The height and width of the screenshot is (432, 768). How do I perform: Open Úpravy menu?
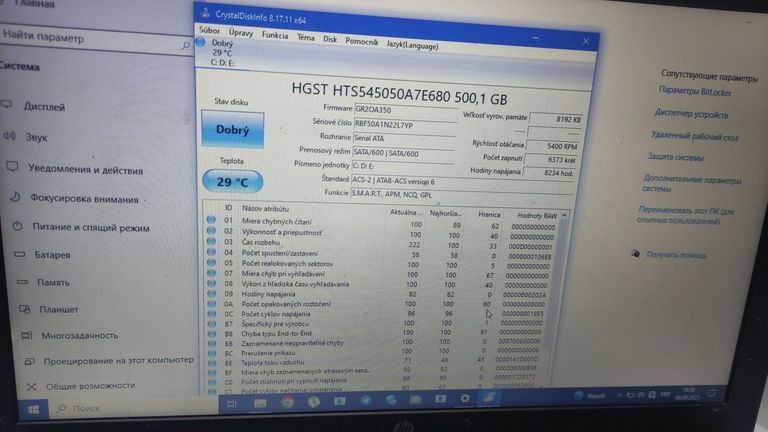tap(241, 33)
